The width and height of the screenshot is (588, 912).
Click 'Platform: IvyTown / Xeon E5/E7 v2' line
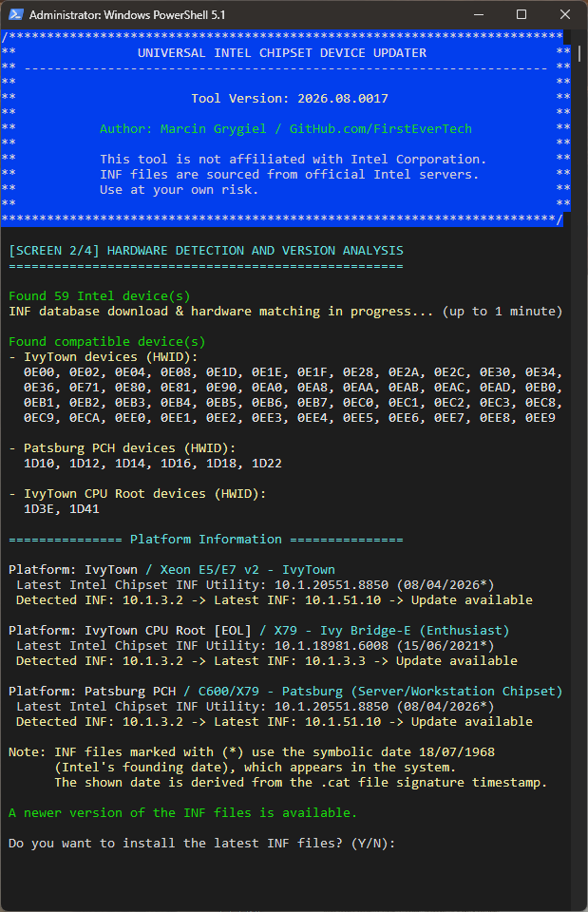click(x=172, y=569)
